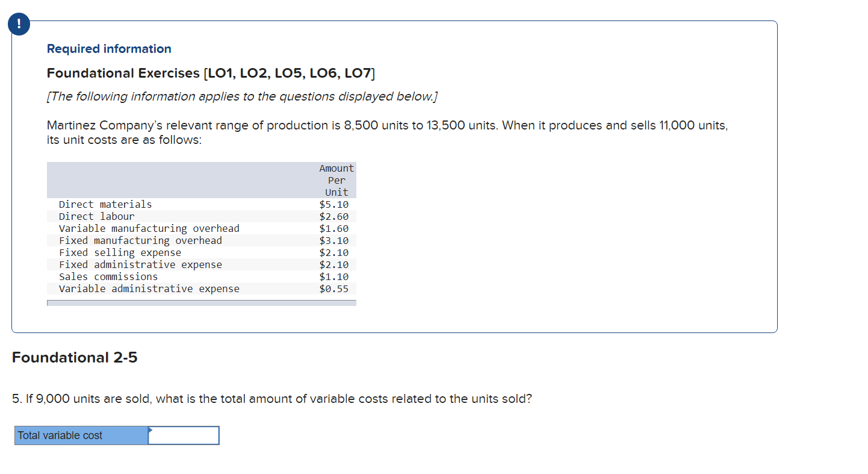
Task: Click the Amount Per Unit column header
Action: [x=336, y=179]
